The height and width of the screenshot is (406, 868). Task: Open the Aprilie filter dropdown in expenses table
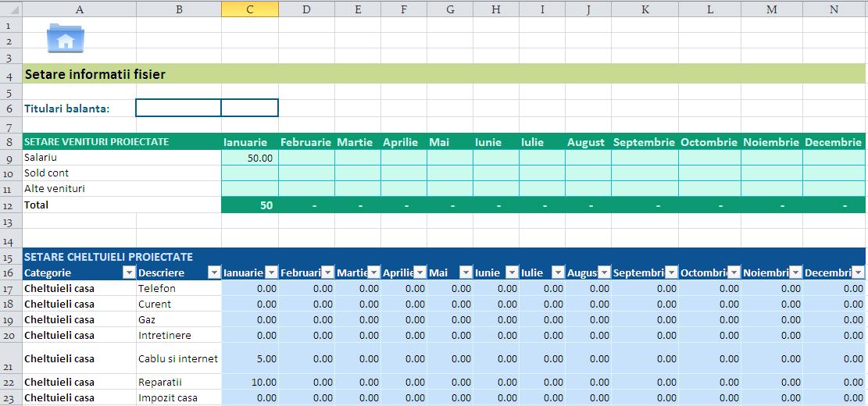420,272
